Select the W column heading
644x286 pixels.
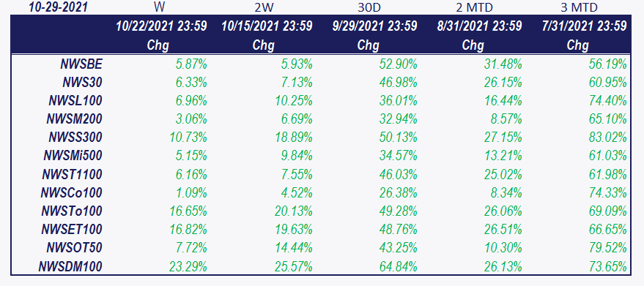(158, 7)
